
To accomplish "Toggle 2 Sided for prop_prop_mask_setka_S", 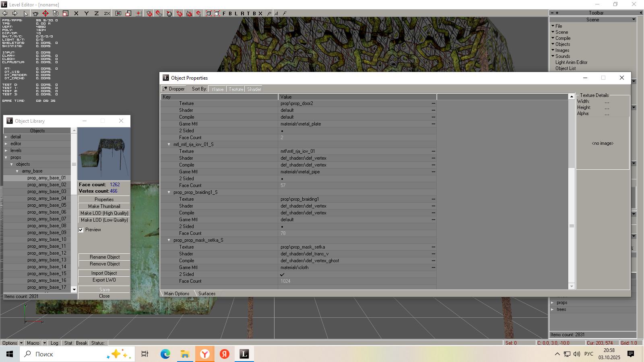I will 282,274.
